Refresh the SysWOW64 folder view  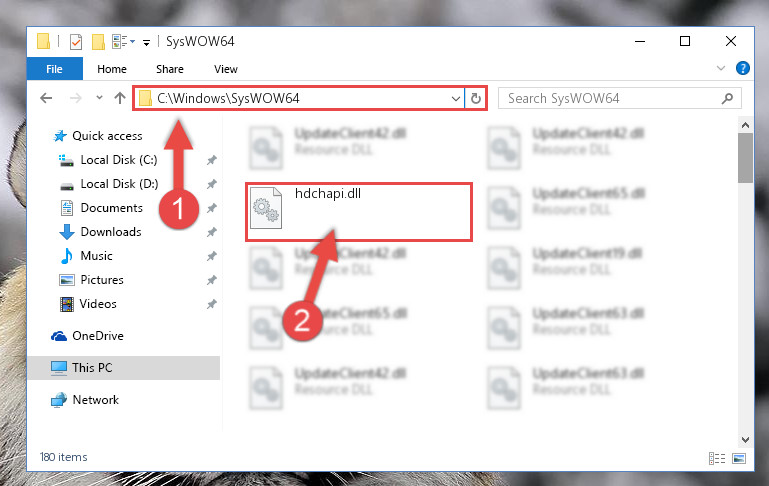click(x=476, y=99)
